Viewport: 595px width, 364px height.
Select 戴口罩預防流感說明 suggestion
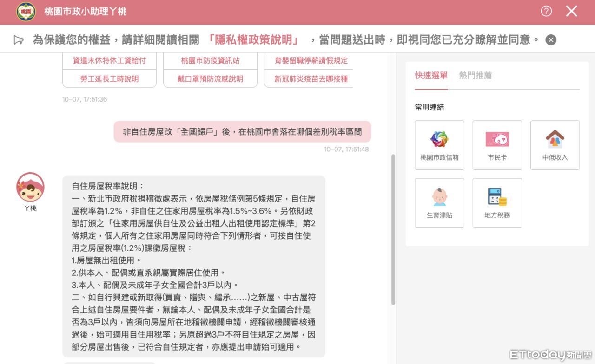click(x=210, y=79)
